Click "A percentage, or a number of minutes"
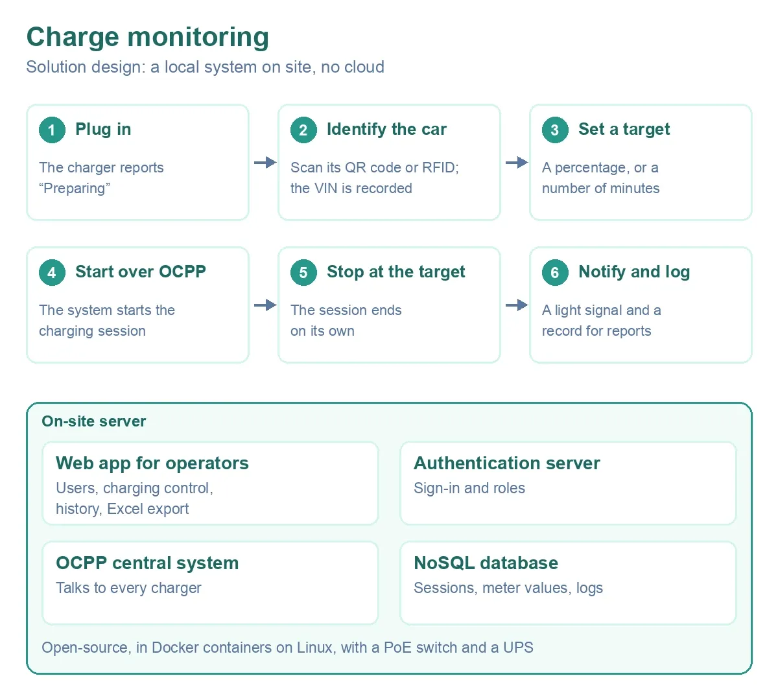Image resolution: width=778 pixels, height=700 pixels. click(x=601, y=178)
